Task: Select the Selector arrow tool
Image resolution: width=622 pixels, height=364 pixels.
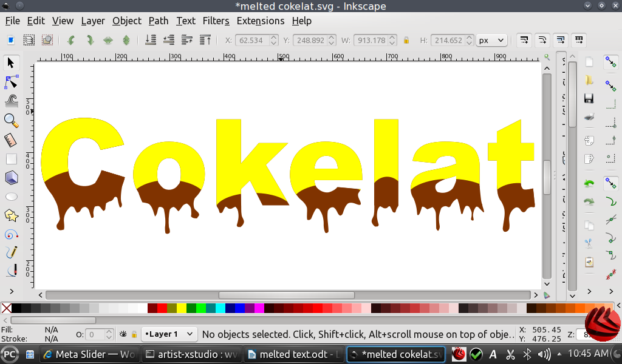Action: (x=11, y=62)
